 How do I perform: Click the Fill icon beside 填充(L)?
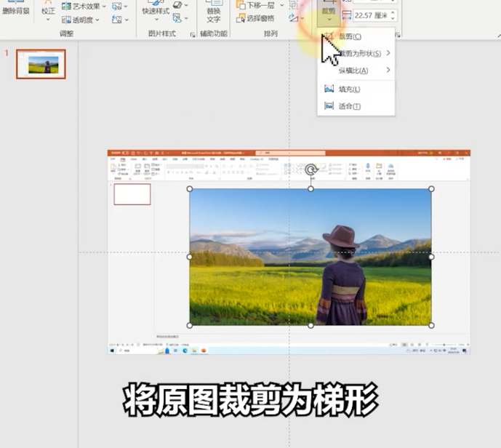329,89
